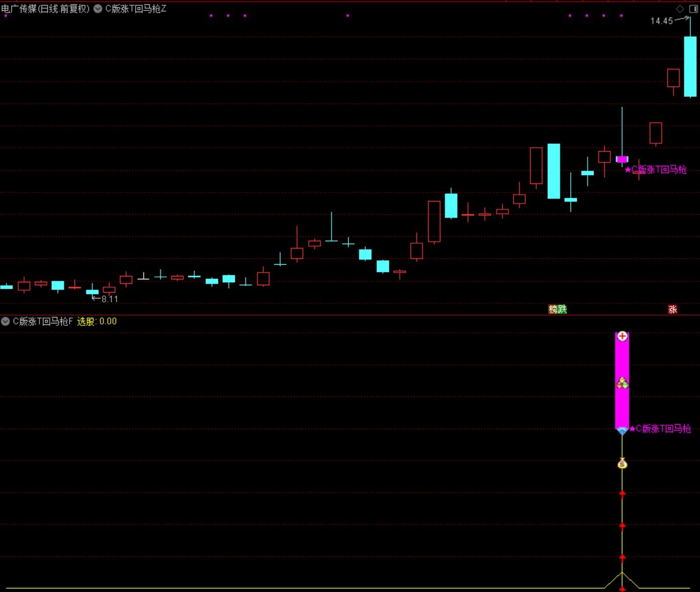Select the tall magenta bar in indicator panel
The width and height of the screenshot is (700, 592).
coord(622,381)
